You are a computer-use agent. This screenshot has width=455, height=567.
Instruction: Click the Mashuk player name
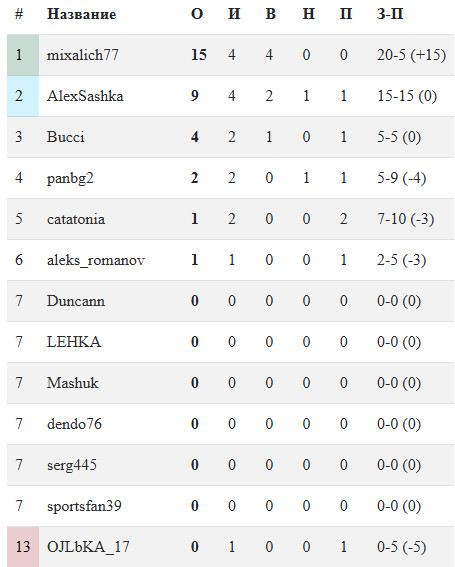(x=72, y=383)
